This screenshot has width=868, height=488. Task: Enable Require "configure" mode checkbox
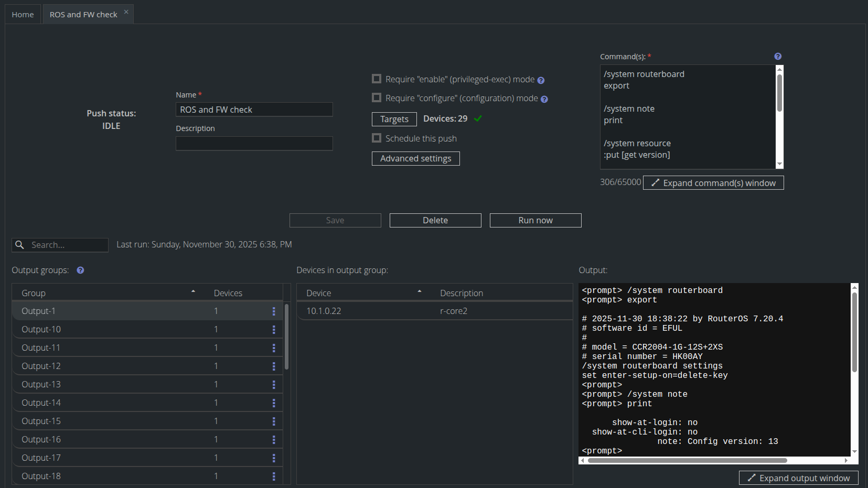tap(377, 98)
